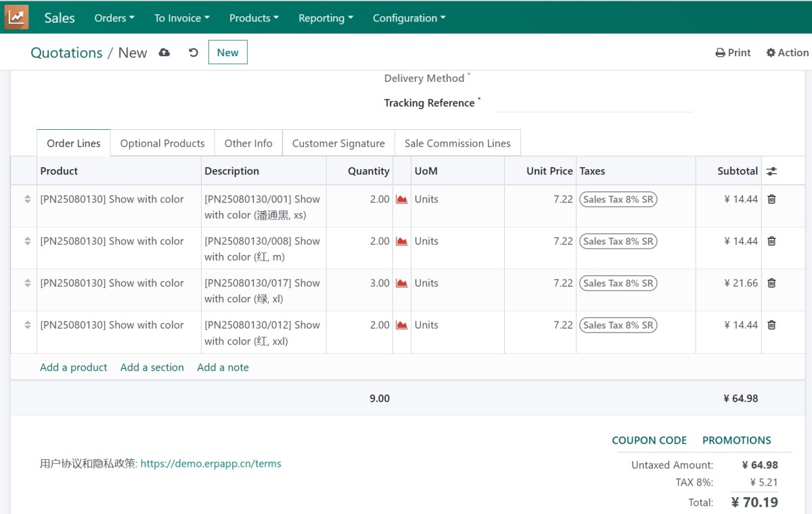Open the terms URL link
Screen dimensions: 812x514
tap(210, 464)
